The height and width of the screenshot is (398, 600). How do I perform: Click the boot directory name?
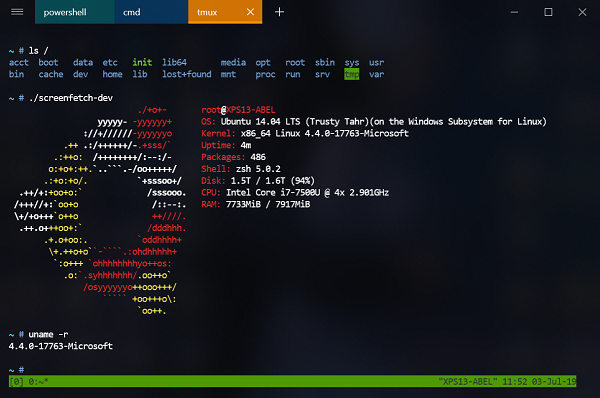point(48,62)
